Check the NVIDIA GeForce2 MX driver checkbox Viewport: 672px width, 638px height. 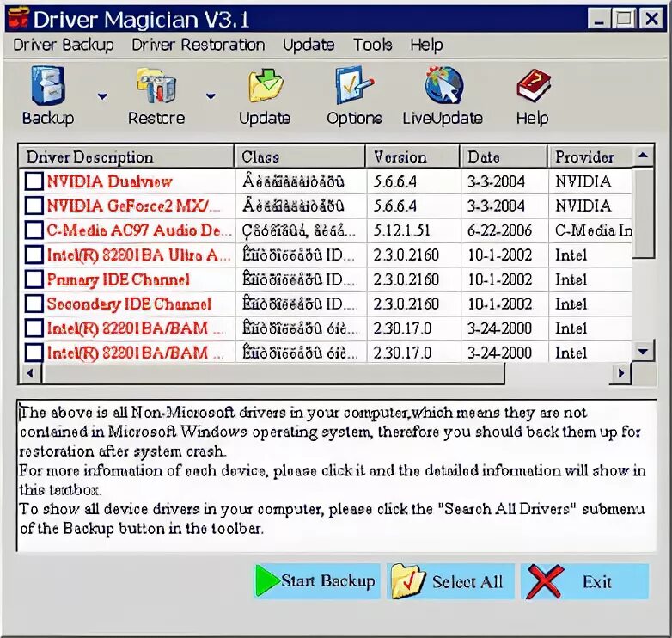point(34,206)
